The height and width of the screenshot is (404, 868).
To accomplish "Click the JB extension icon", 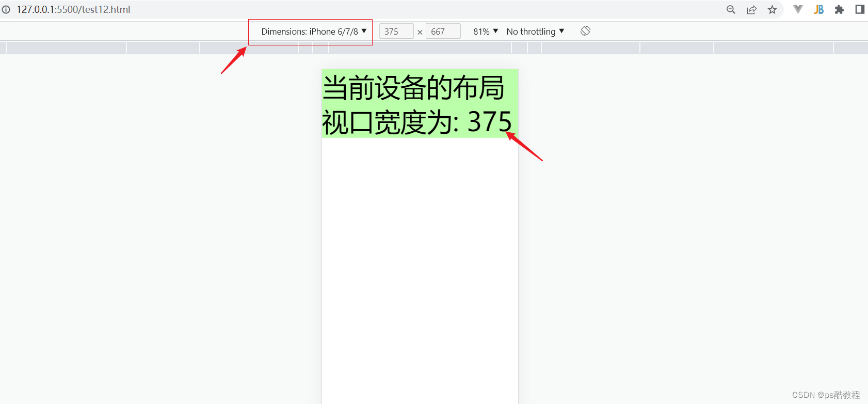I will pos(818,9).
